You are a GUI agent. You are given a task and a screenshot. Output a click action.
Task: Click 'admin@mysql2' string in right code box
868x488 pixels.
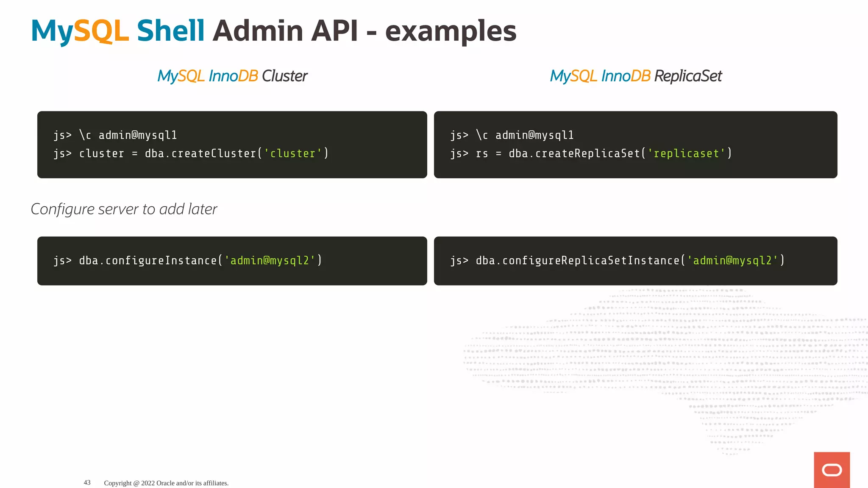click(x=732, y=261)
